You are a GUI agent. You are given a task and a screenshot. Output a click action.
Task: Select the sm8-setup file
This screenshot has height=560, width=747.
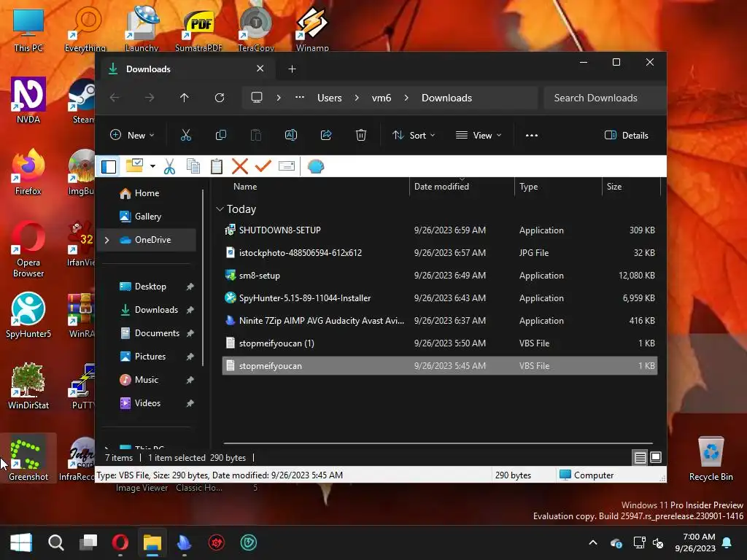click(x=440, y=275)
